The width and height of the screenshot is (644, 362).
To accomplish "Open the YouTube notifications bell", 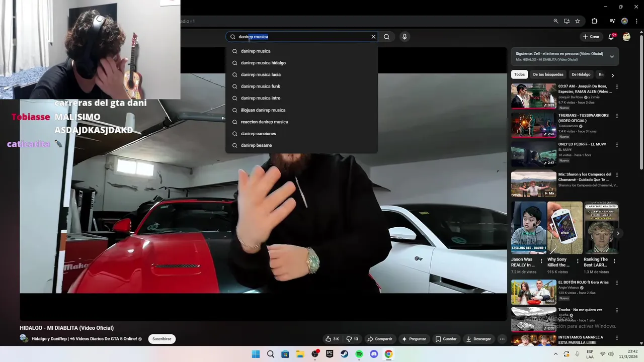I will point(611,37).
